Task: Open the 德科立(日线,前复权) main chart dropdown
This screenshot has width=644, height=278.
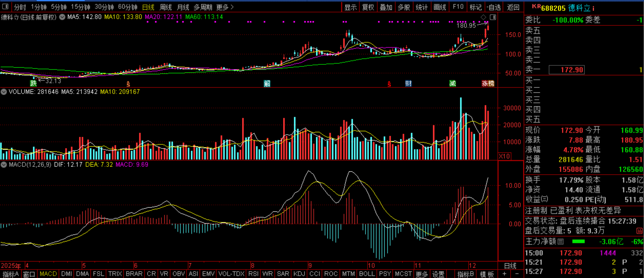Action: pyautogui.click(x=62, y=17)
